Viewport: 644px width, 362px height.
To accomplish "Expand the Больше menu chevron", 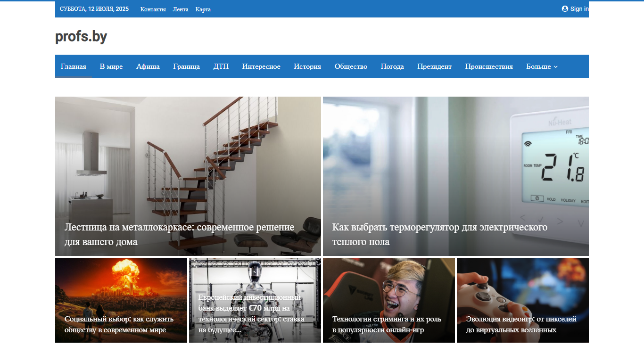I will pos(555,67).
